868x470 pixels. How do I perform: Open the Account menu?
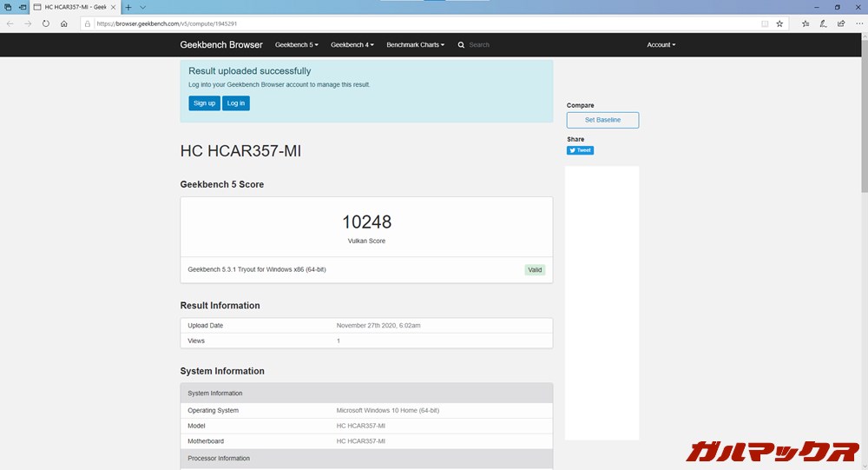pos(661,44)
